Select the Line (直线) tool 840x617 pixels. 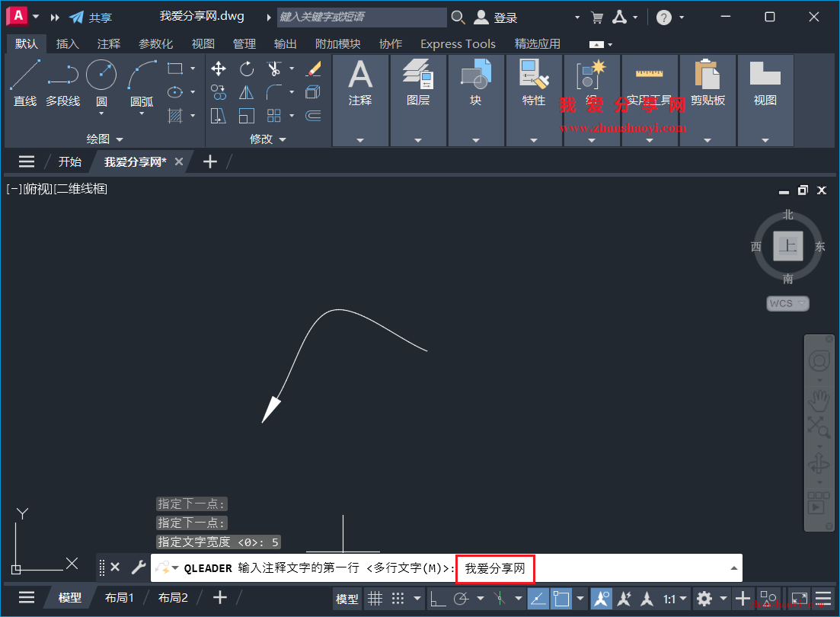click(24, 84)
